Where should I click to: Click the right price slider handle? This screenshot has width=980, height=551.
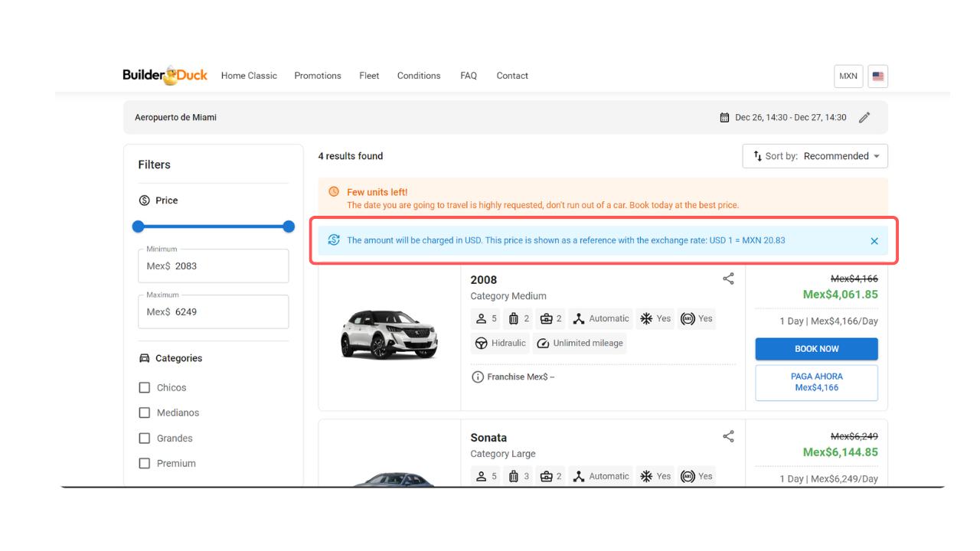289,227
